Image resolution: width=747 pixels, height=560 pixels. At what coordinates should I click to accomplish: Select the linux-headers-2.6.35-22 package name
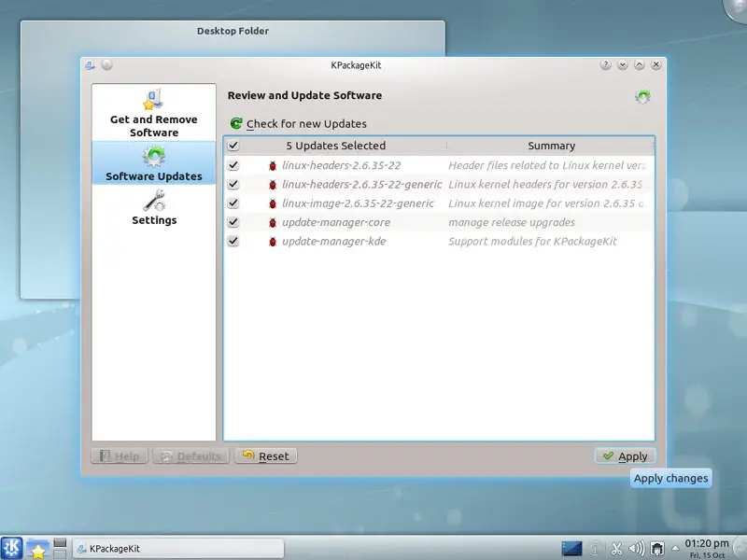(341, 165)
